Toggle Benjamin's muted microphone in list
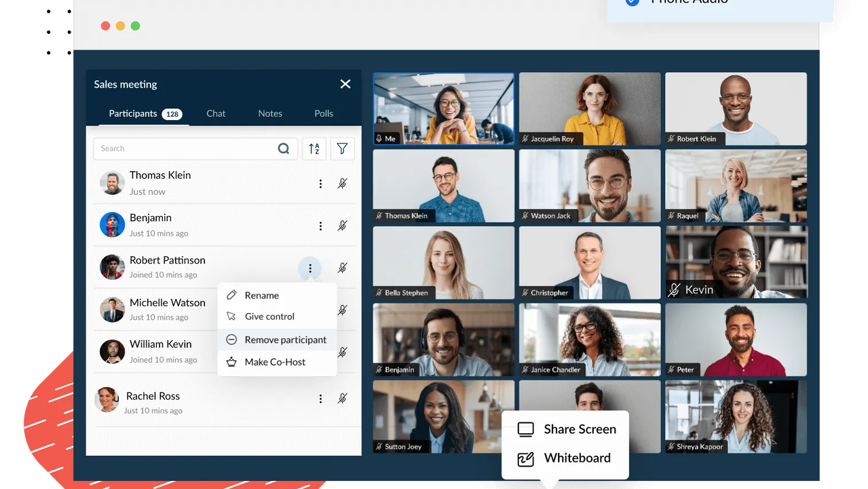The width and height of the screenshot is (868, 489). click(x=343, y=225)
